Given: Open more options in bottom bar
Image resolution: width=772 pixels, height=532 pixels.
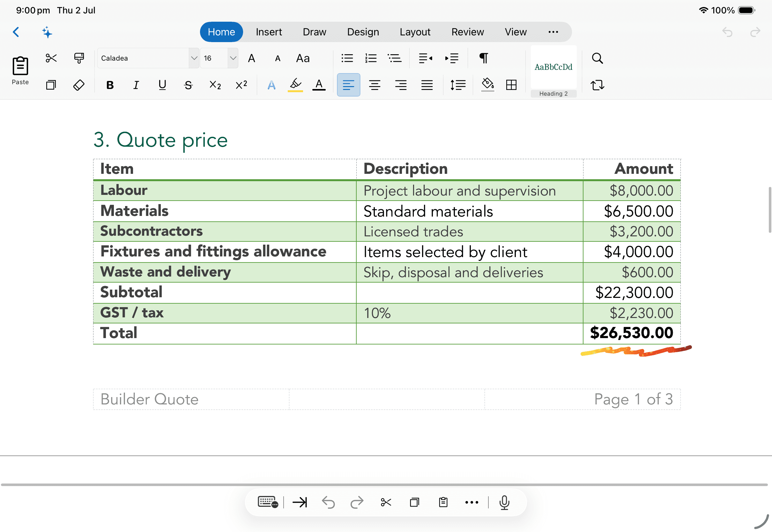Looking at the screenshot, I should (472, 502).
